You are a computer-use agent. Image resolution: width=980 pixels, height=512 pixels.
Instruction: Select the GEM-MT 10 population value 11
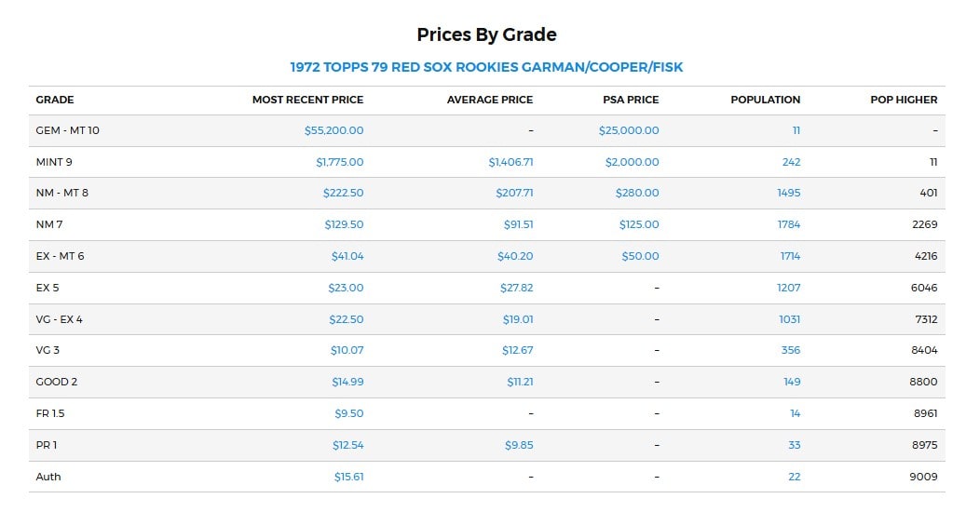(796, 130)
